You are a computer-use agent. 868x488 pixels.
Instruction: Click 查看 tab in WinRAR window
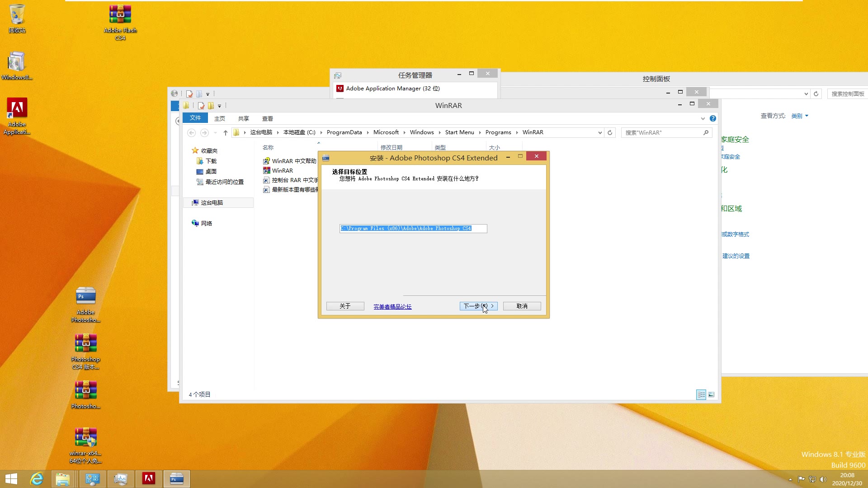pos(268,118)
